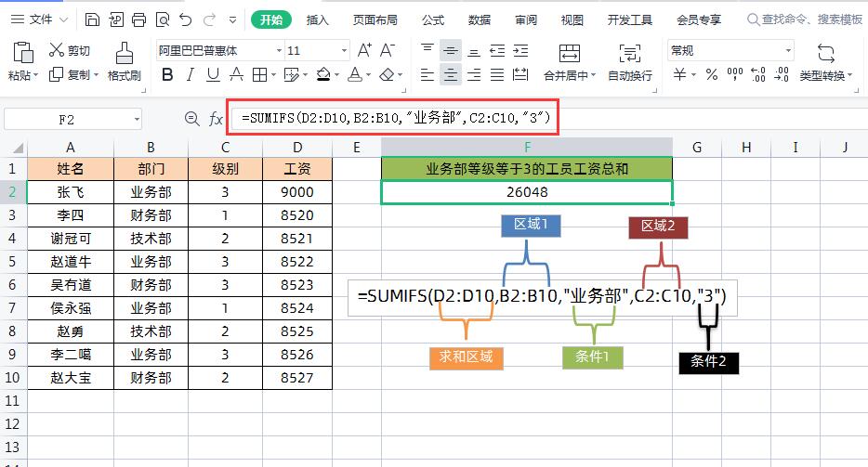This screenshot has height=467, width=868.
Task: Click the Redo arrow icon
Action: coord(209,19)
